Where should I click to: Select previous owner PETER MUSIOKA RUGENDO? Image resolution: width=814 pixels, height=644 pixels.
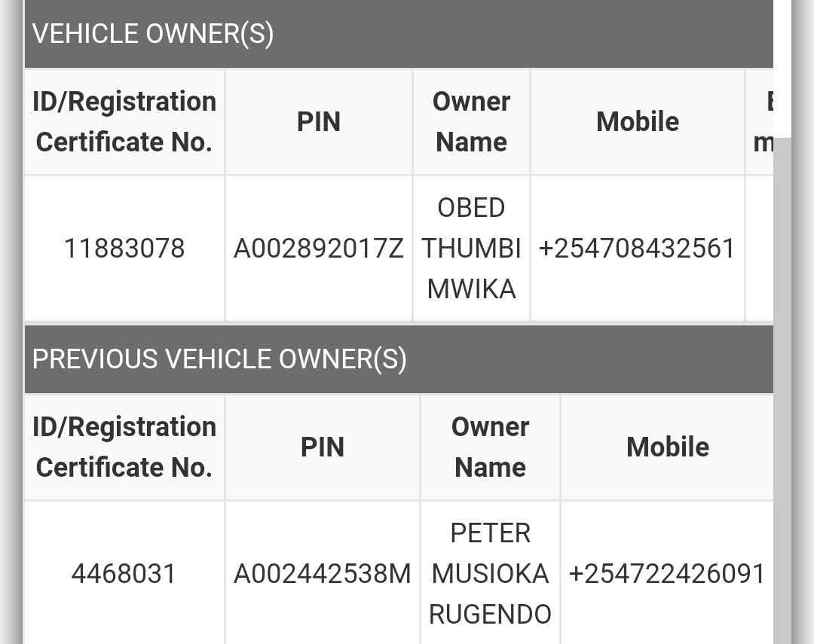pos(490,574)
